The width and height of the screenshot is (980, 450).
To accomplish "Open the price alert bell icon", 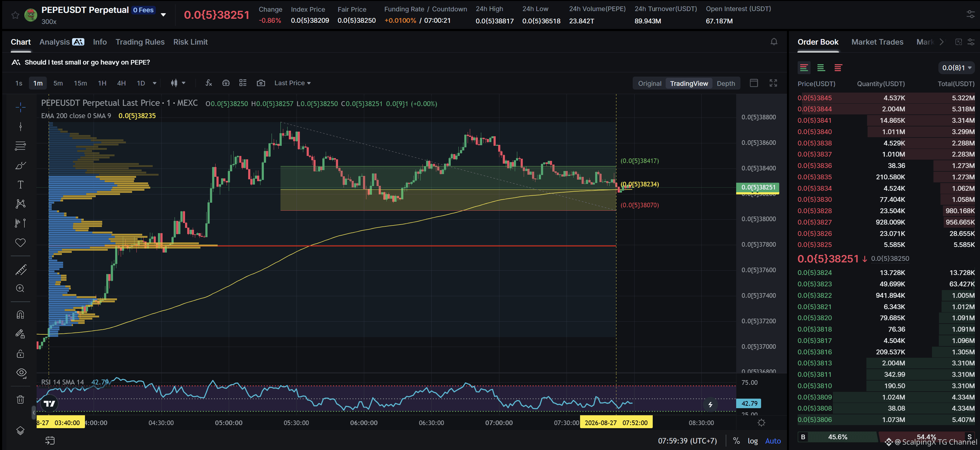I will [774, 42].
